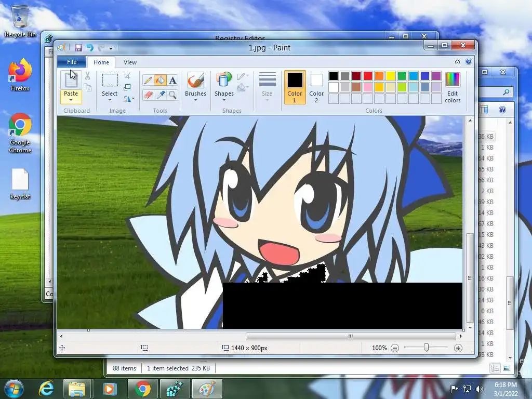Click the Save icon in quick access toolbar
This screenshot has width=532, height=399.
(78, 48)
